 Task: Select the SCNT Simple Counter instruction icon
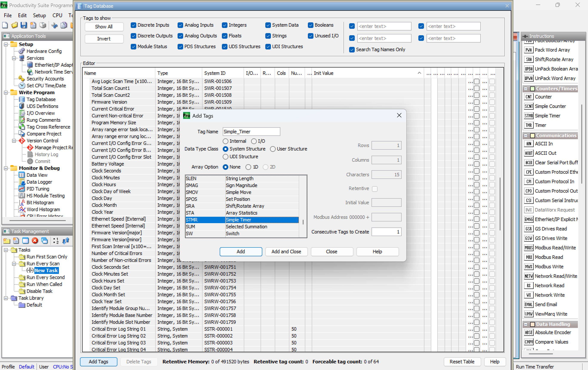click(528, 106)
